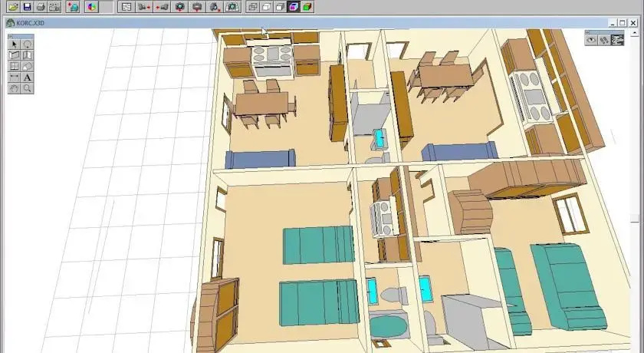Viewport: 644px width, 353px height.
Task: Select the text A tool
Action: 27,78
